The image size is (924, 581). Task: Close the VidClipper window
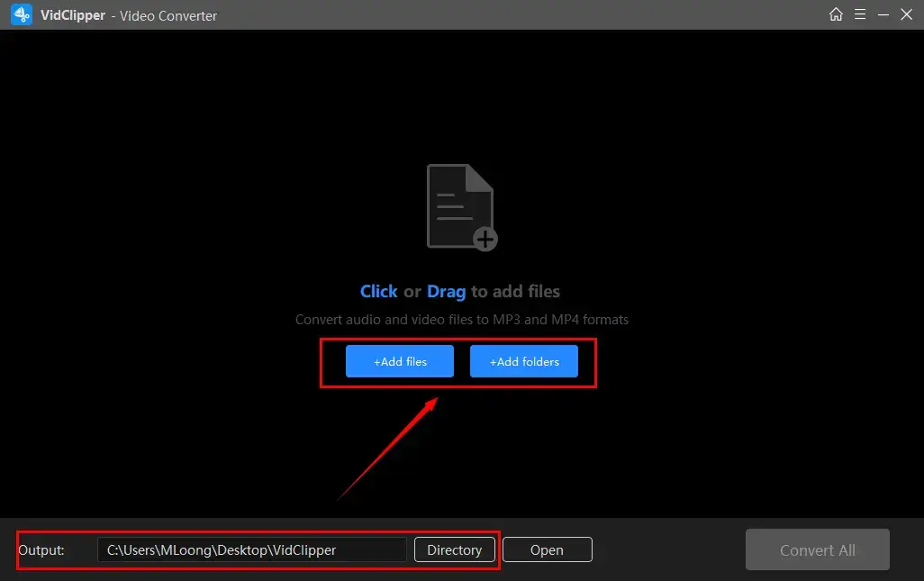click(x=906, y=14)
